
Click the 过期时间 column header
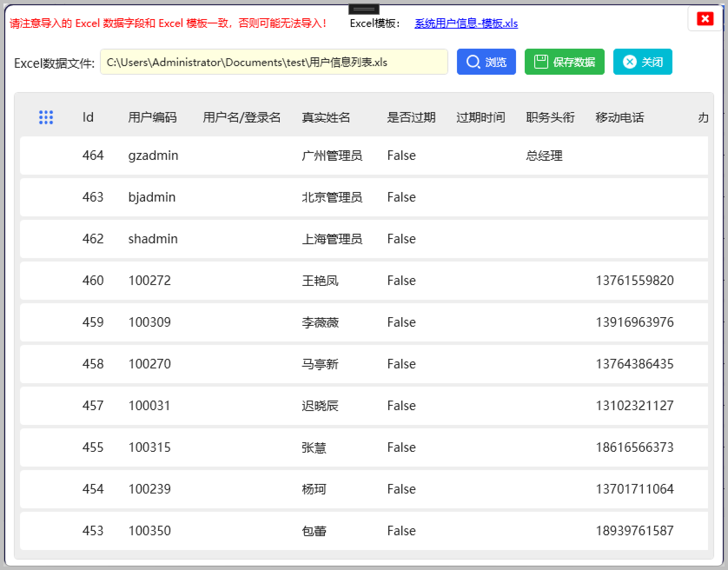pyautogui.click(x=480, y=117)
